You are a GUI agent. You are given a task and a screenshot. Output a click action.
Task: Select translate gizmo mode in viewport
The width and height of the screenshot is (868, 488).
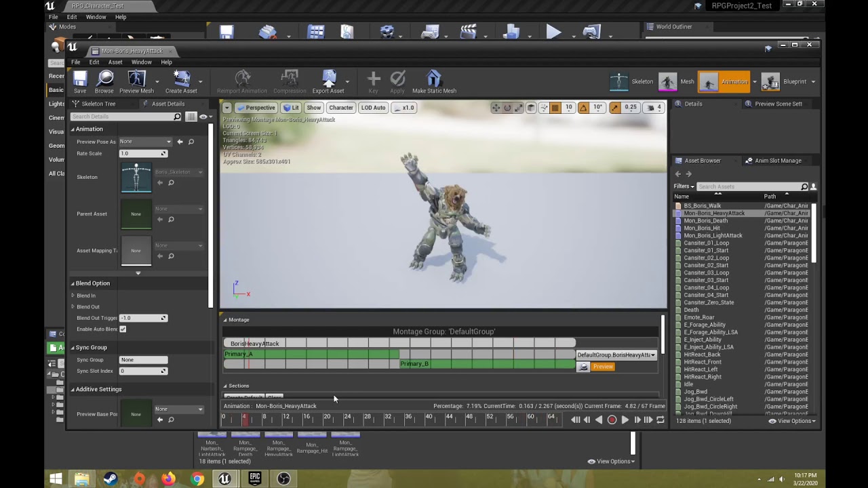click(496, 108)
